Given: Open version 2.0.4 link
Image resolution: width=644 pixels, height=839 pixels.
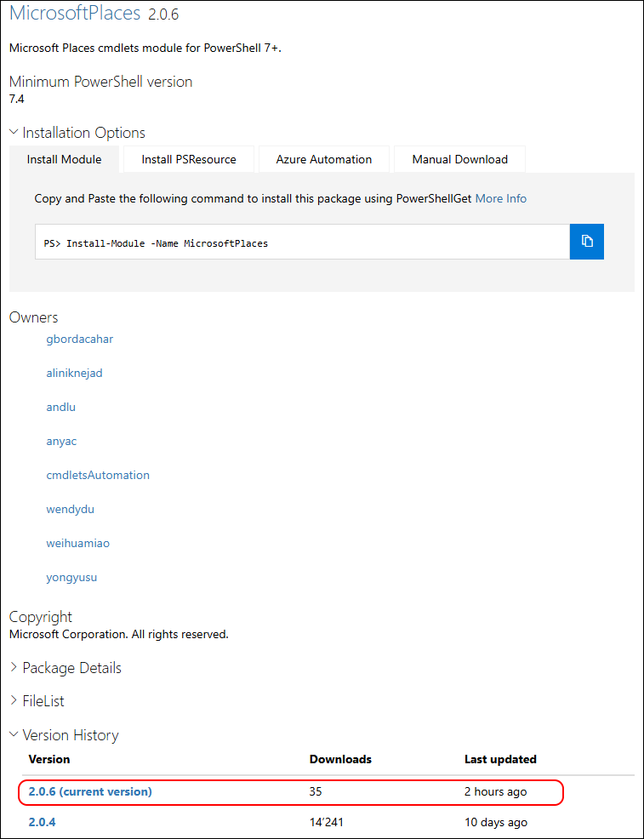Looking at the screenshot, I should [42, 822].
